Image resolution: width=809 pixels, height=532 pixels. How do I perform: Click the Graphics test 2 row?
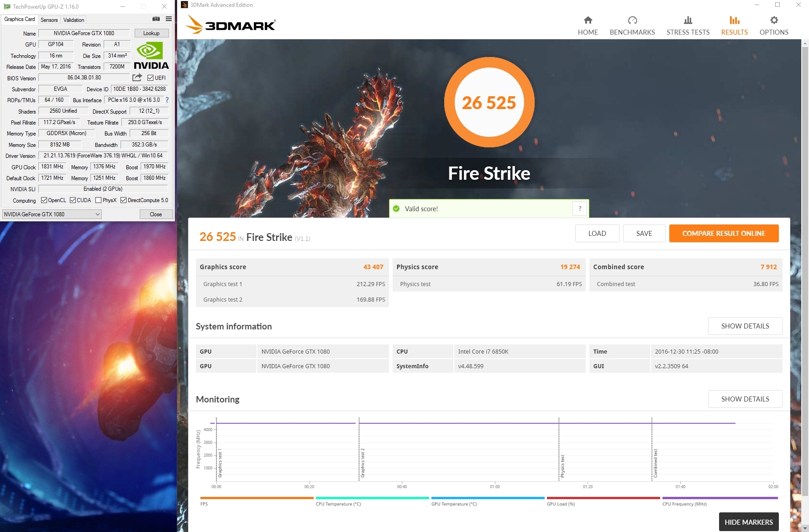pos(292,299)
